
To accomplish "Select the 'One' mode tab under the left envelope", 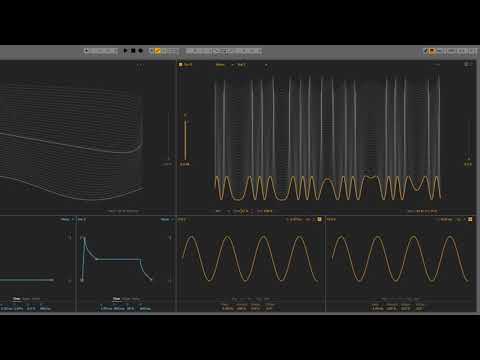I will 16,299.
